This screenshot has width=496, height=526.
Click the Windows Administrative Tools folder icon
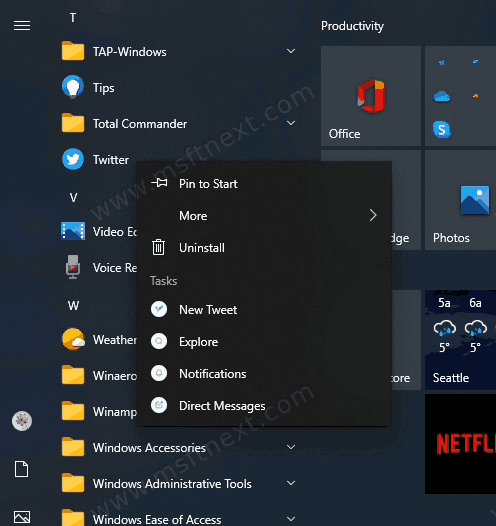[x=73, y=483]
